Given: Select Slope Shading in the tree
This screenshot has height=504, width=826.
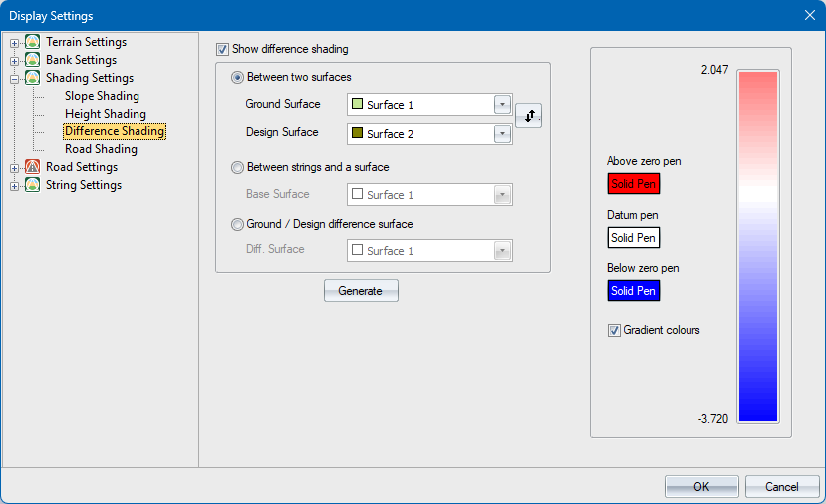Looking at the screenshot, I should coord(101,96).
